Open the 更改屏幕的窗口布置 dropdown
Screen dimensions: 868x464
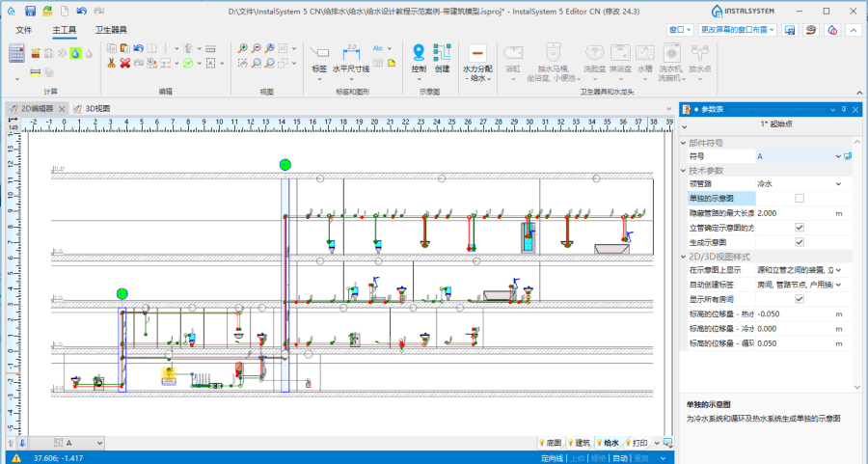point(739,30)
